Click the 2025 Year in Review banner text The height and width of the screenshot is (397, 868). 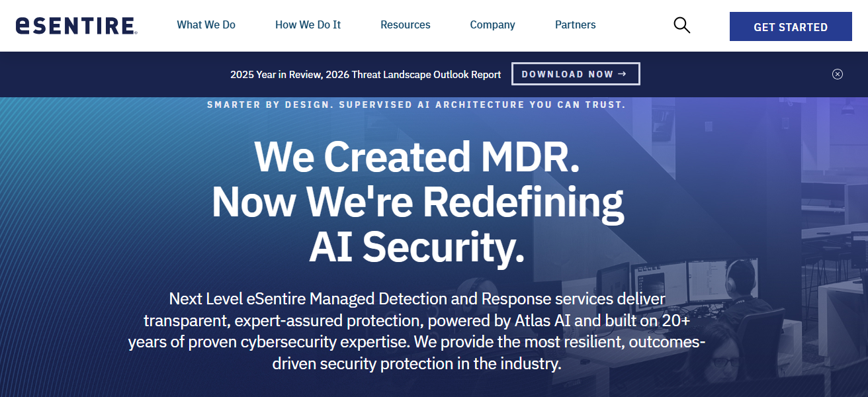pos(365,75)
